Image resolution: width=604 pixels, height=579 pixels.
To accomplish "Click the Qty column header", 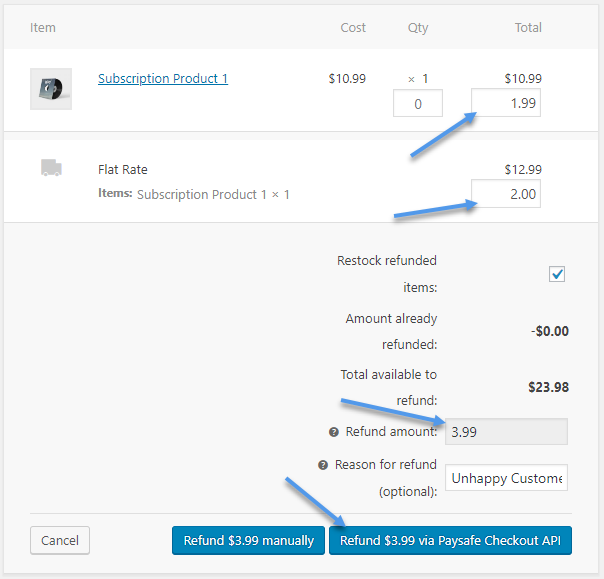I will tap(418, 27).
